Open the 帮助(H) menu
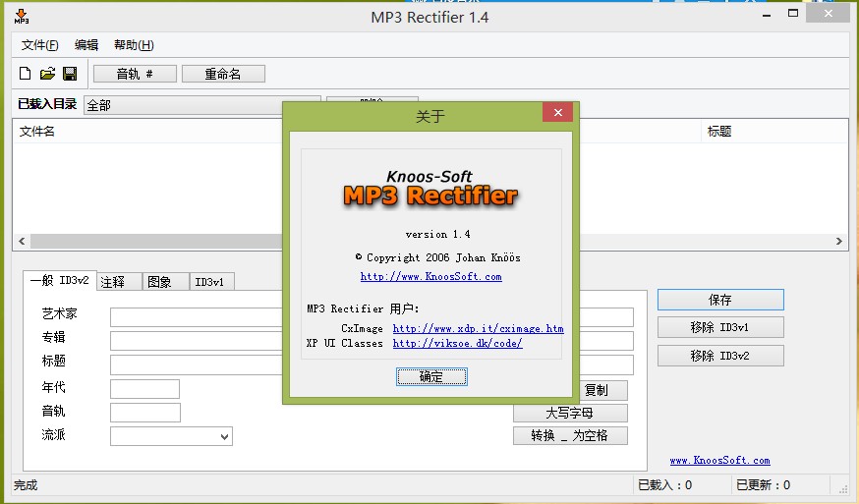This screenshot has height=504, width=859. [x=134, y=45]
